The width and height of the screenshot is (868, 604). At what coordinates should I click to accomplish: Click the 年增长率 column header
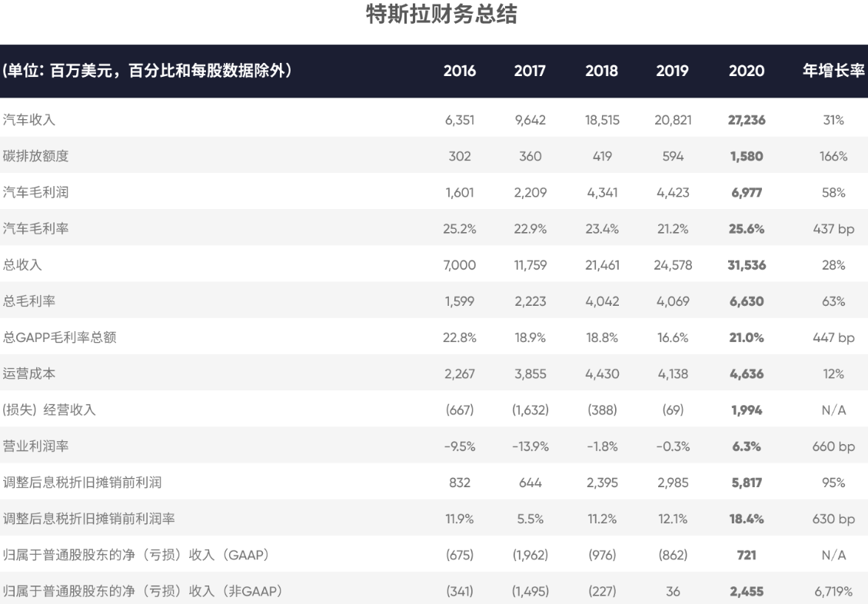tap(833, 71)
